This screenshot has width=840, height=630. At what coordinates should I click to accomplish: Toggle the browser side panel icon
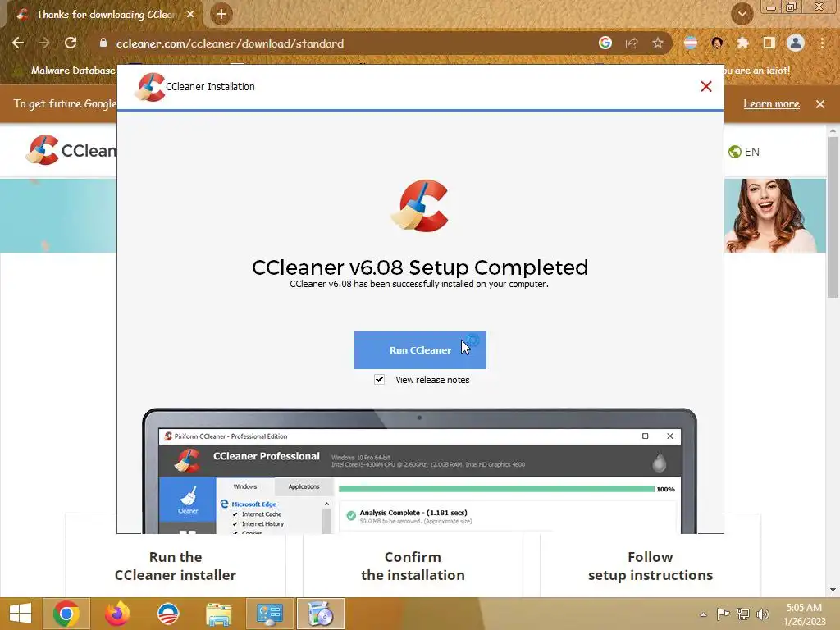769,43
